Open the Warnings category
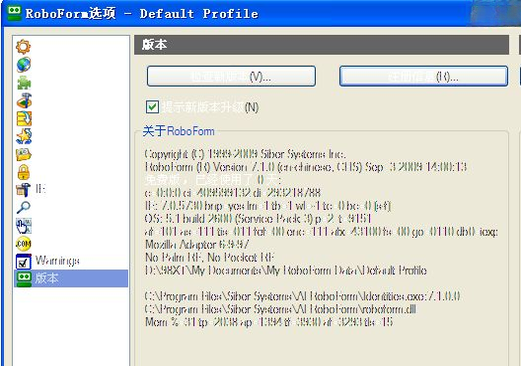The height and width of the screenshot is (366, 521). pyautogui.click(x=48, y=261)
